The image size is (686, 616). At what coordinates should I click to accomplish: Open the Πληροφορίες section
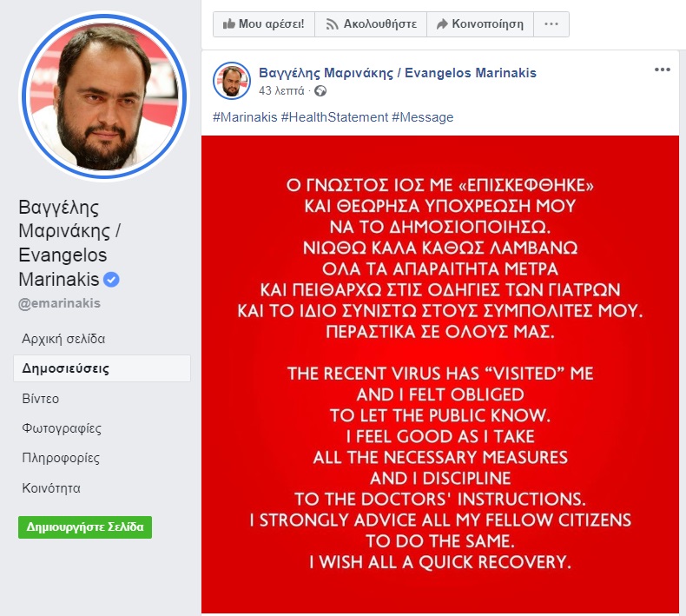pos(61,458)
